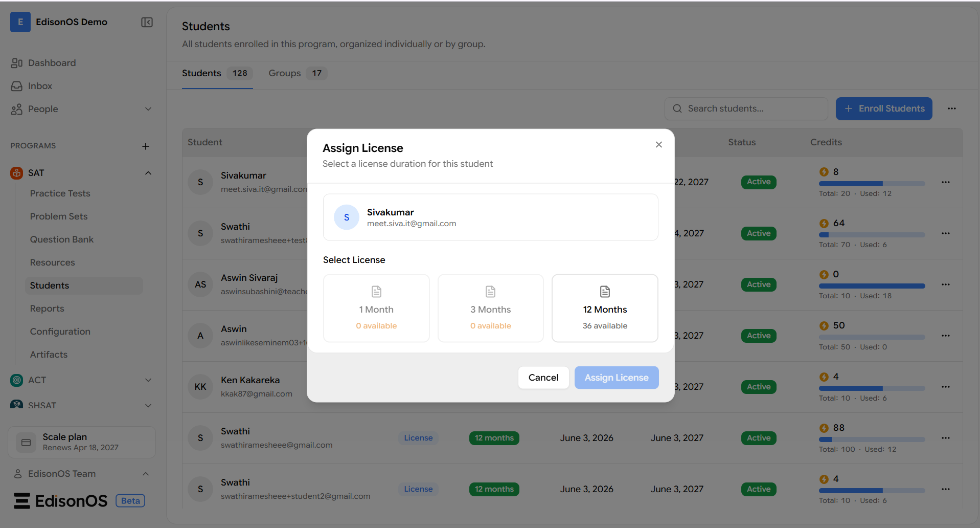
Task: Collapse the sidebar panel icon
Action: (x=147, y=22)
